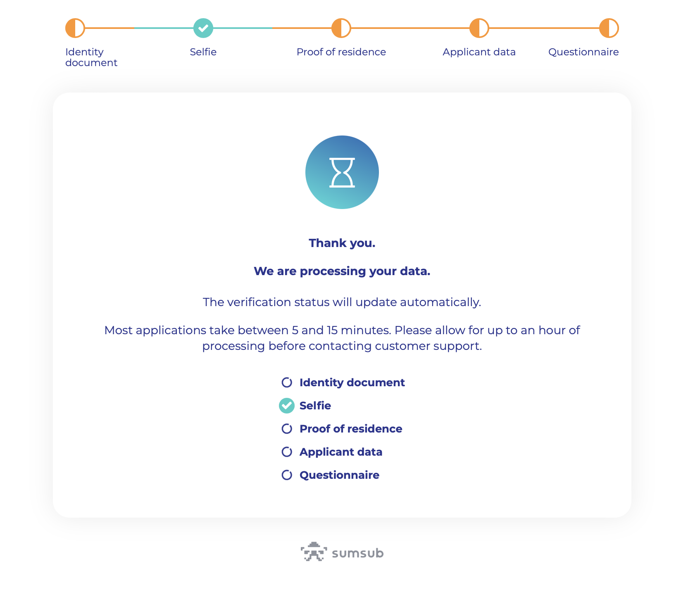Click the Sumsub logo icon

point(314,552)
